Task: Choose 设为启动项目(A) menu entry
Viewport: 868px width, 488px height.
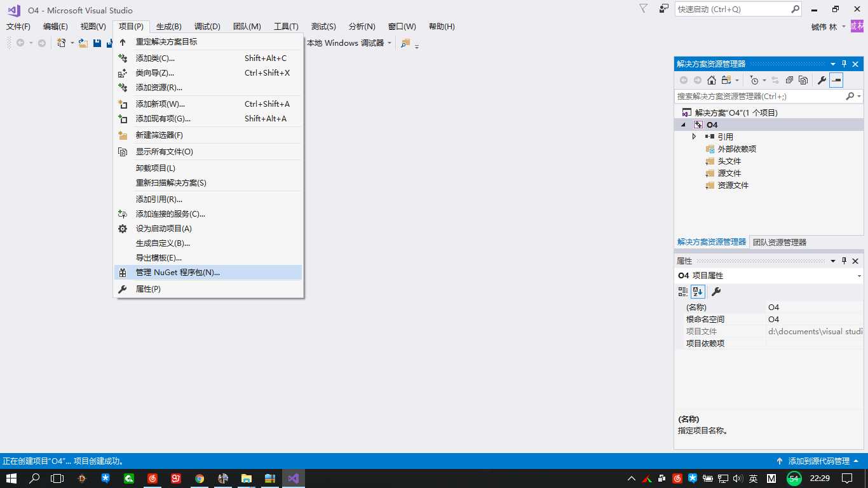Action: click(208, 229)
